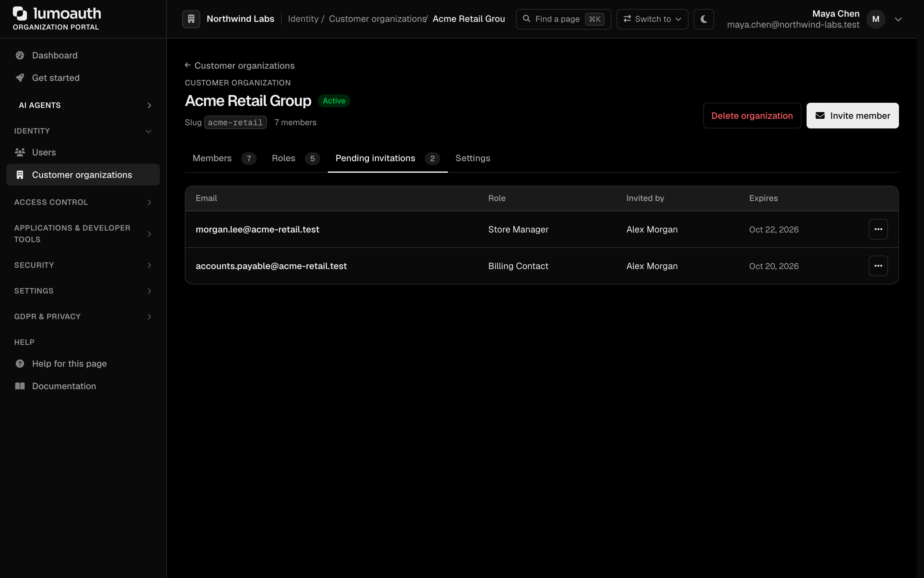Click the Northwind Labs building icon in header
This screenshot has height=578, width=924.
pyautogui.click(x=191, y=19)
